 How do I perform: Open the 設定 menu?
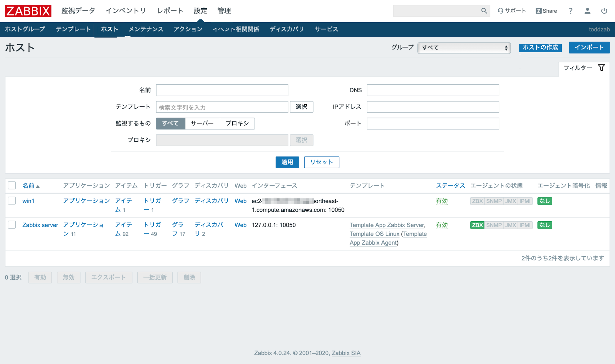coord(201,11)
